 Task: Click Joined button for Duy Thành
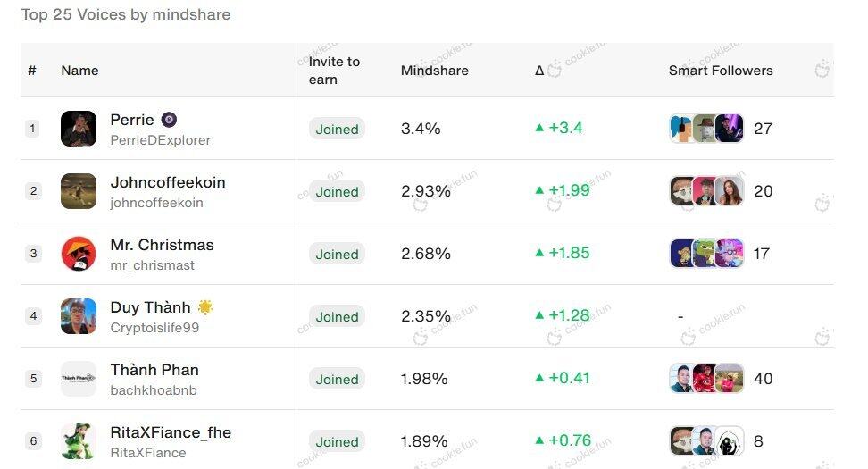click(x=337, y=317)
